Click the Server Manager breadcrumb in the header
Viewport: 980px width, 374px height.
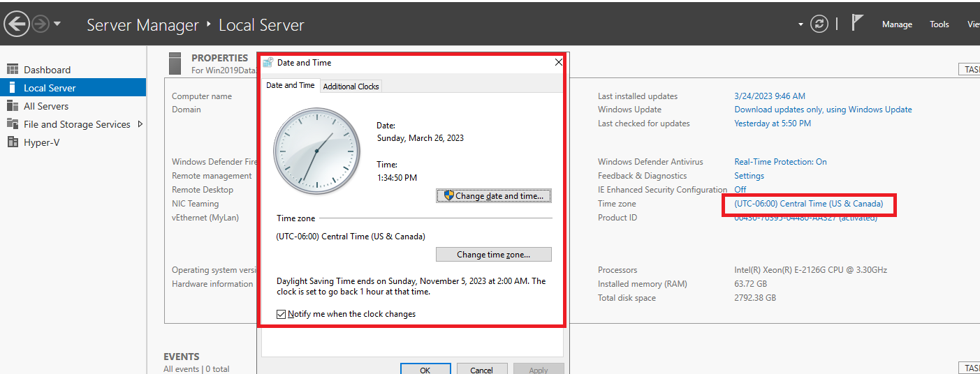[143, 25]
